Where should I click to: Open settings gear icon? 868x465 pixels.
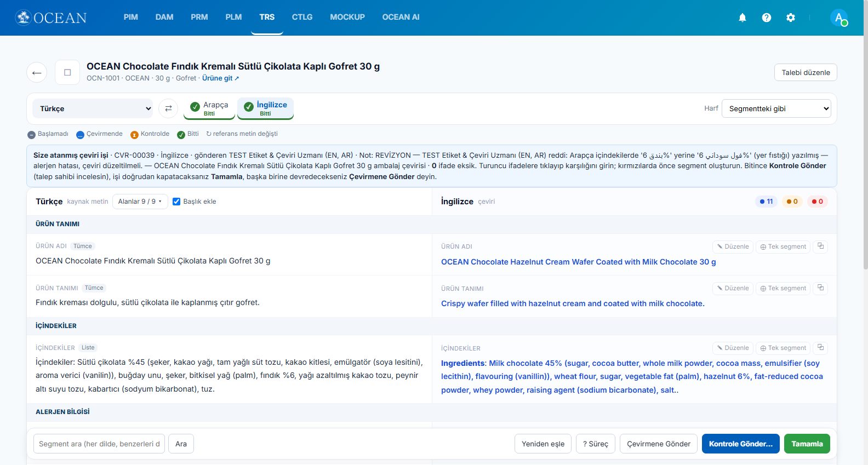[790, 18]
